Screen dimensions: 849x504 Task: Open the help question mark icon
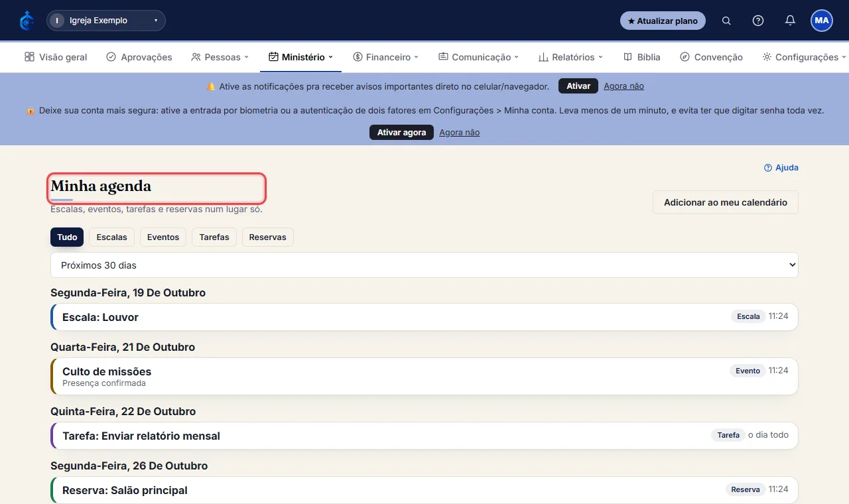click(x=758, y=21)
